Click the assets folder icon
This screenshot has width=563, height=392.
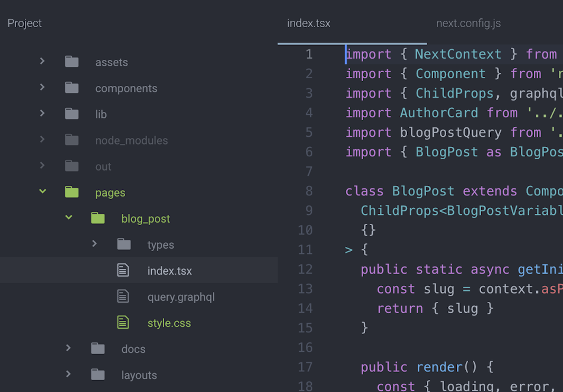(x=72, y=62)
